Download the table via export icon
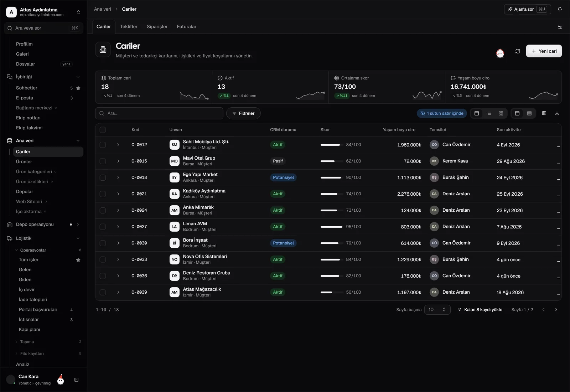Image resolution: width=570 pixels, height=392 pixels. [557, 113]
